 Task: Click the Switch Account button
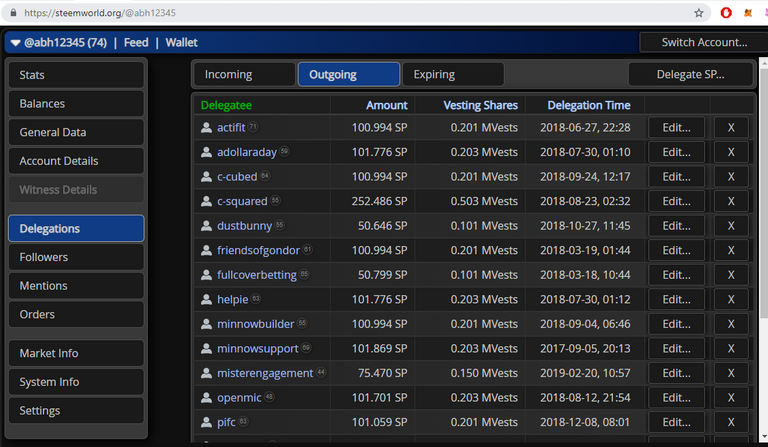tap(704, 43)
